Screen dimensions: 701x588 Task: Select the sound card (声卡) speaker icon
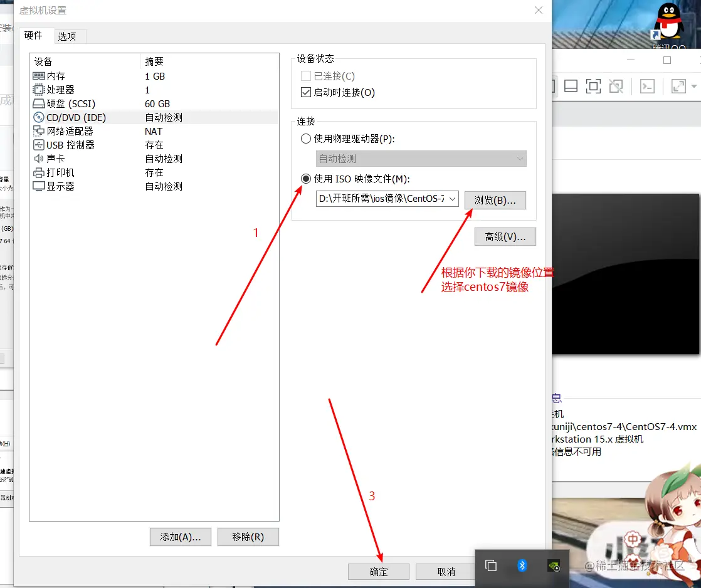coord(39,159)
